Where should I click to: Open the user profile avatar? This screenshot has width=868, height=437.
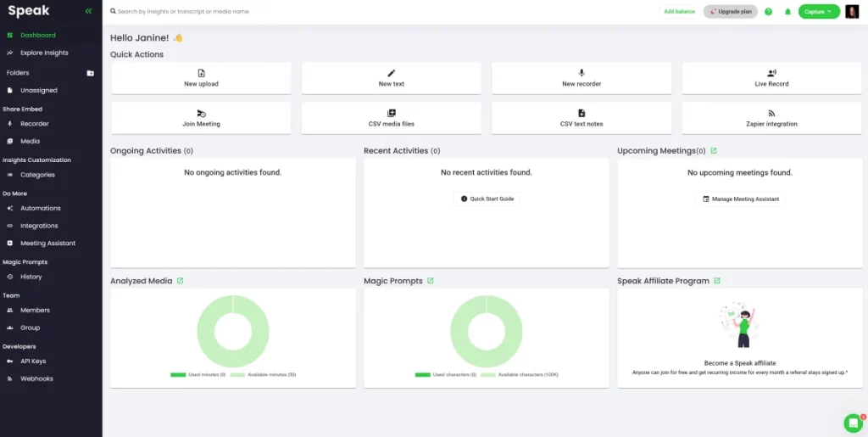pos(852,12)
